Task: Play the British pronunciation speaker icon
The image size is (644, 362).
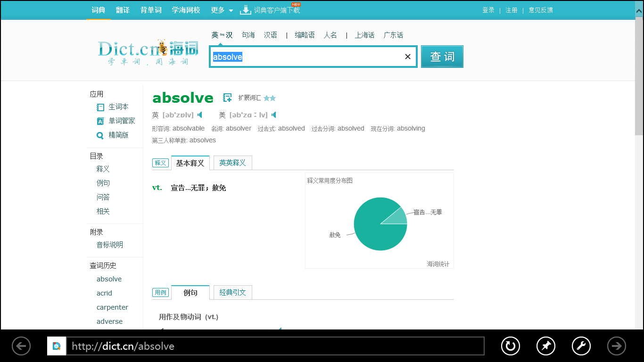Action: click(200, 115)
